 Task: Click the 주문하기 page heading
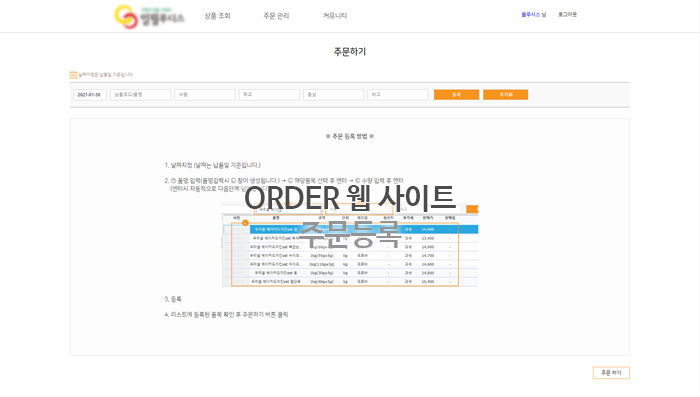pyautogui.click(x=350, y=52)
